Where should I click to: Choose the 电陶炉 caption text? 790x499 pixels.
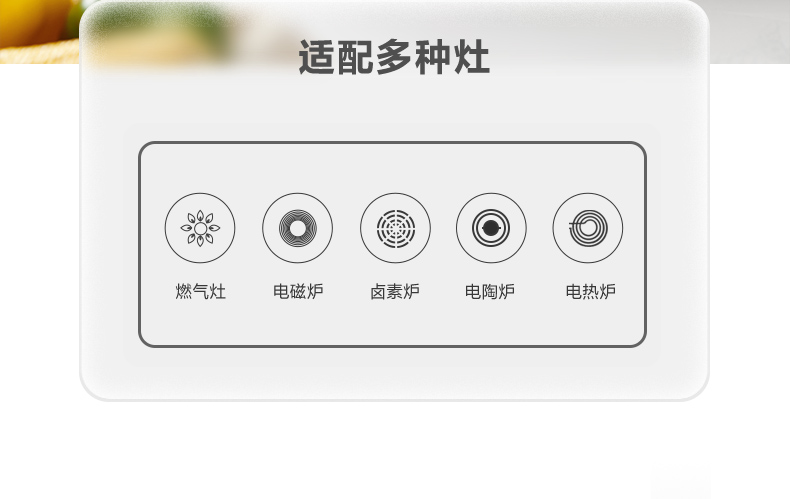coord(490,291)
